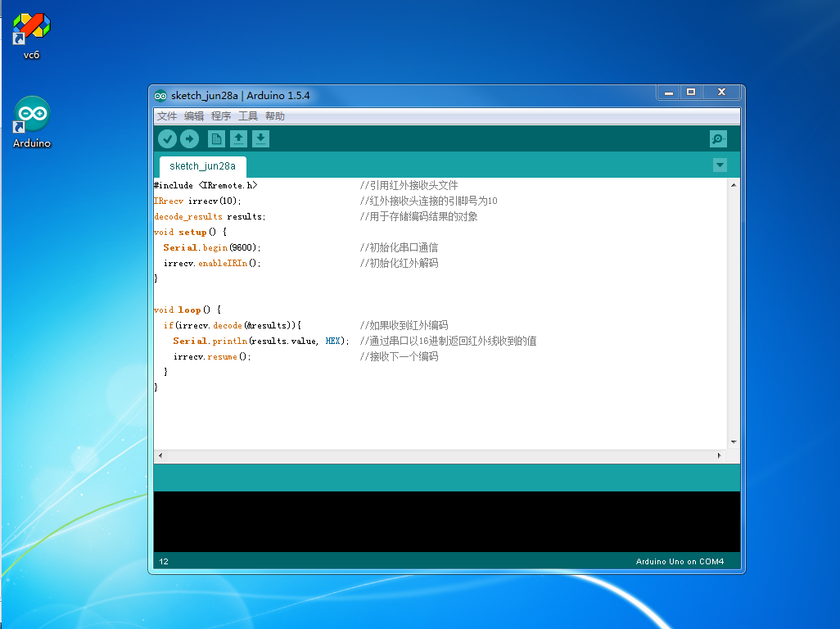This screenshot has height=629, width=840.
Task: Click the Upload arrow button
Action: pyautogui.click(x=189, y=139)
